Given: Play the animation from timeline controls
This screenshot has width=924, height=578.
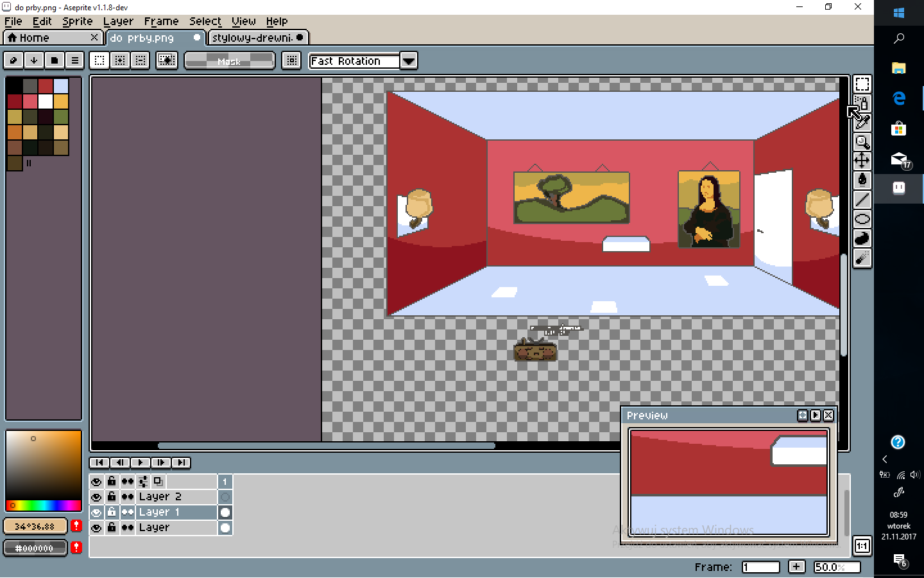Looking at the screenshot, I should point(141,462).
